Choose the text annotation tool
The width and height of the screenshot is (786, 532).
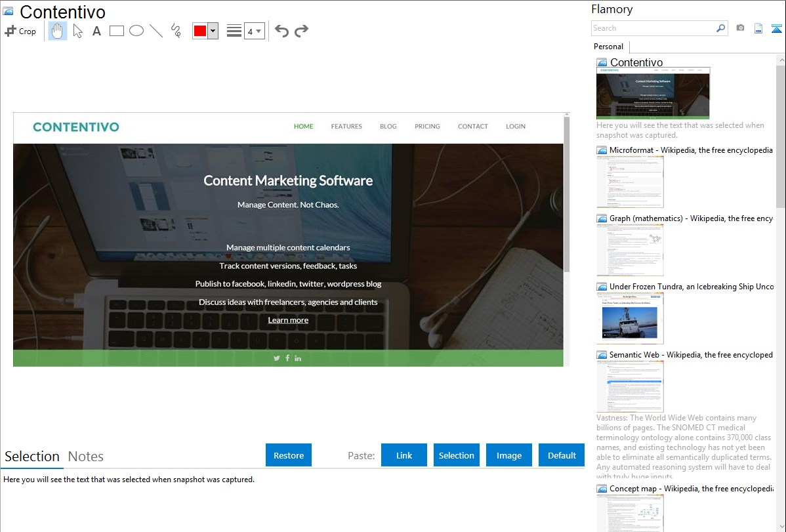(96, 31)
